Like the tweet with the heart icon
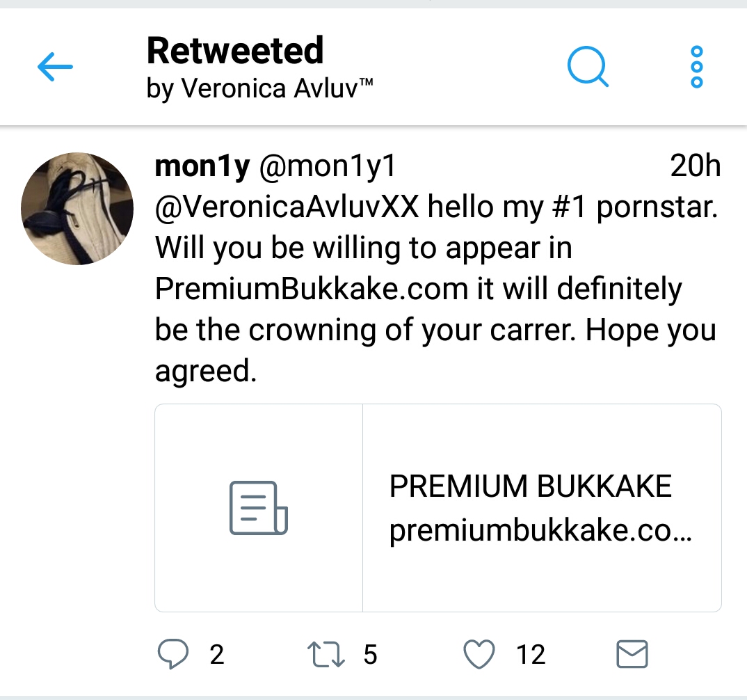Screen dimensions: 747x700 pyautogui.click(x=479, y=654)
